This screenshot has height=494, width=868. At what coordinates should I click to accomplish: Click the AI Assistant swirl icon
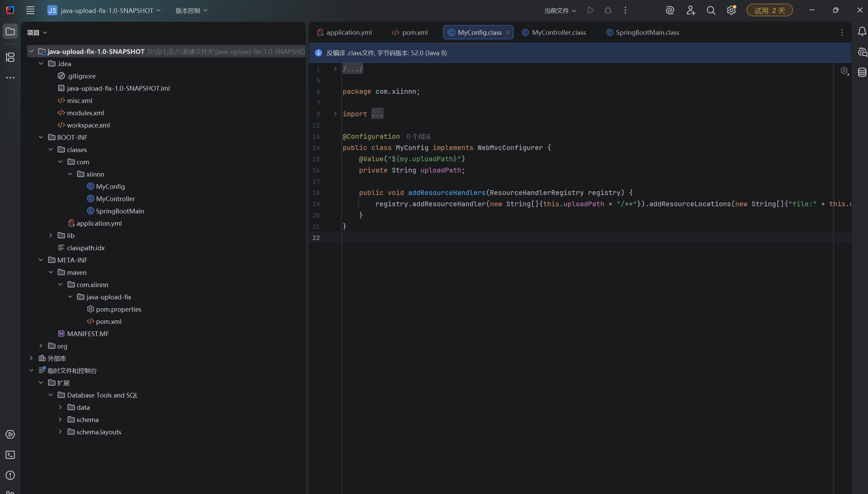[x=670, y=11]
